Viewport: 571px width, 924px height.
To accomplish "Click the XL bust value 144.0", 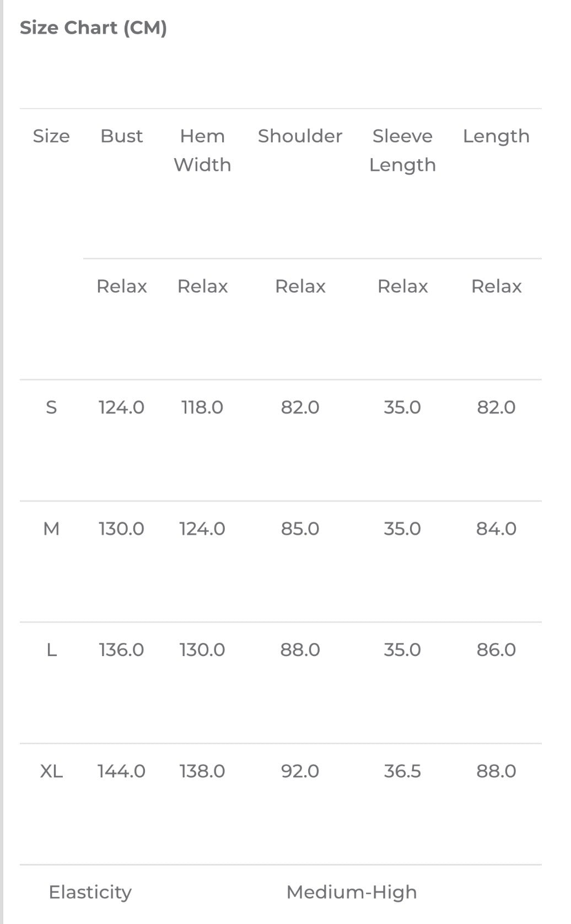I will click(x=121, y=771).
